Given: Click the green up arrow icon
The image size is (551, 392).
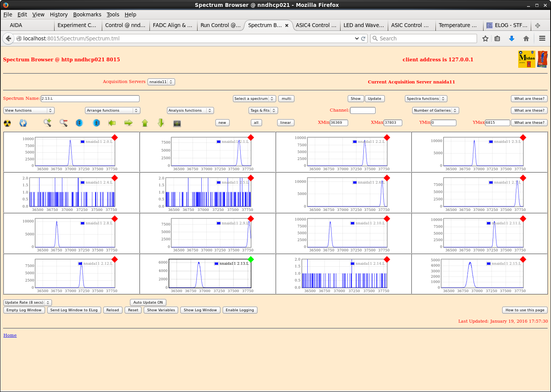Looking at the screenshot, I should click(x=145, y=123).
